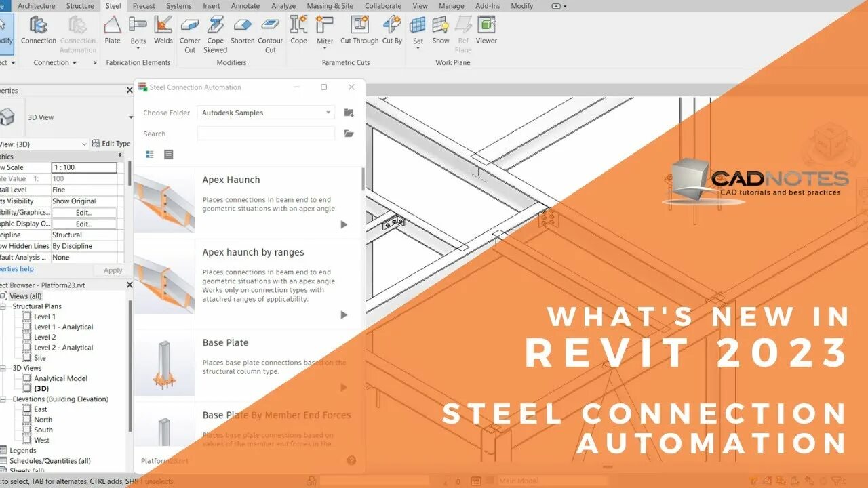Screen dimensions: 868x488
Task: Close the Project Browser panel
Action: coord(130,285)
